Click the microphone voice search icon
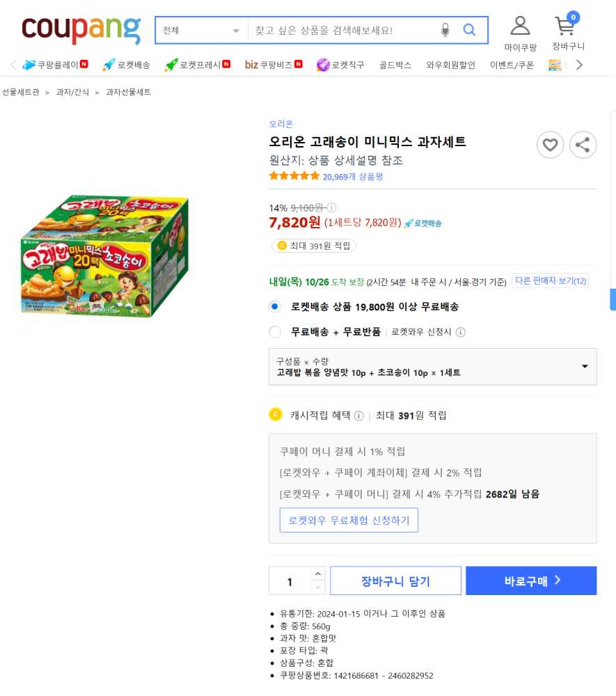616x696 pixels. (x=445, y=30)
